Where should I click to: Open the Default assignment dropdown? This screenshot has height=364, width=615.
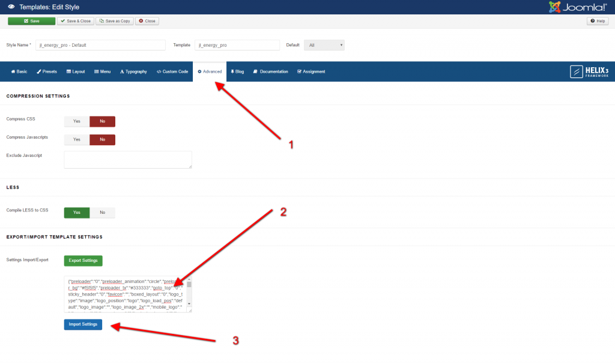click(x=324, y=44)
